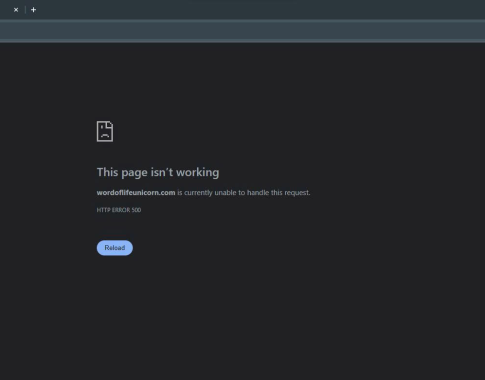Click 'is currently unable to handle this request' text
485x380 pixels.
(244, 193)
